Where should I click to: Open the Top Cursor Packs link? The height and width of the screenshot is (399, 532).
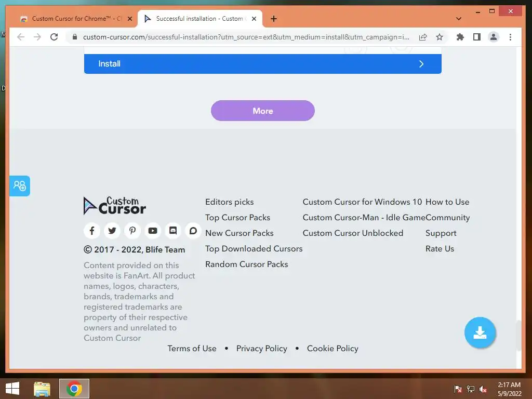point(237,218)
